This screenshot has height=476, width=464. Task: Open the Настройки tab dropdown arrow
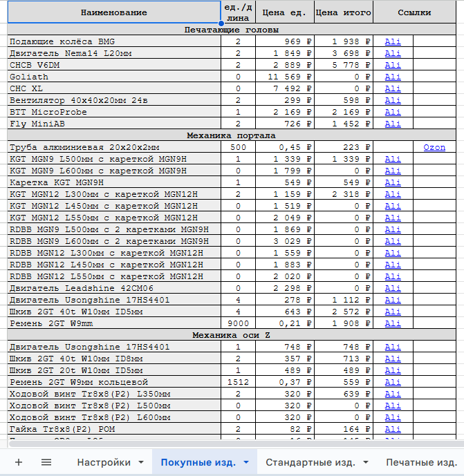pyautogui.click(x=141, y=462)
